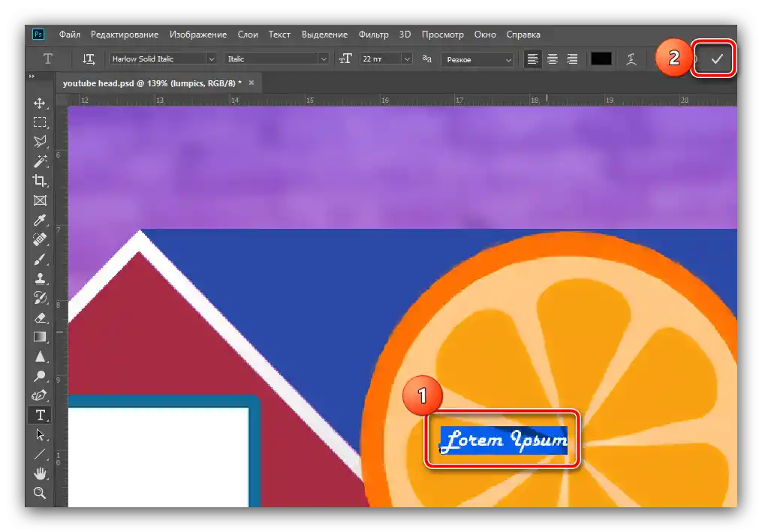Select the Sharpen tool
The width and height of the screenshot is (762, 532).
pos(40,356)
